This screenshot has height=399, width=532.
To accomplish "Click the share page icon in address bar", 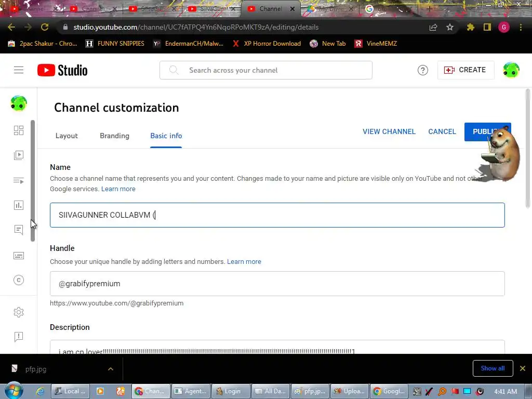I will pyautogui.click(x=433, y=28).
